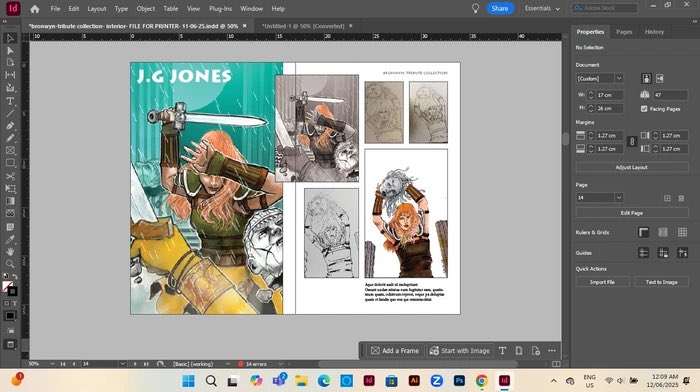
Task: Open the document preset Custom dropdown
Action: (619, 79)
